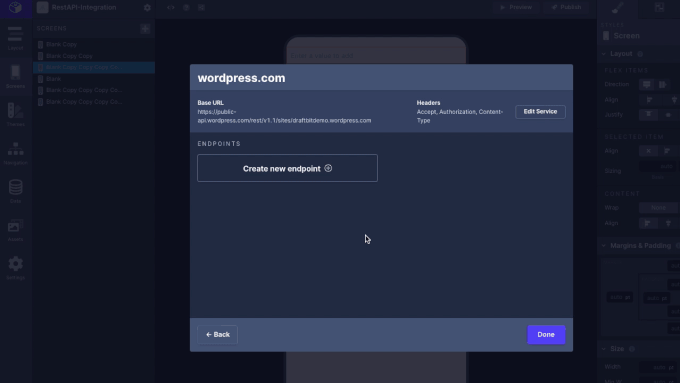Create a new endpoint
This screenshot has width=680, height=383.
point(287,168)
